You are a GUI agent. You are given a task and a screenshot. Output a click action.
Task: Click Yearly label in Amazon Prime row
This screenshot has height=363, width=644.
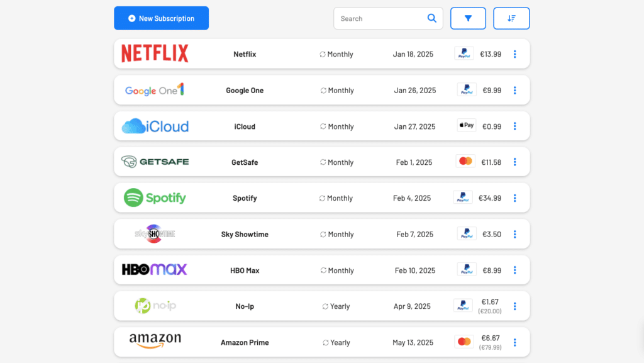click(340, 342)
